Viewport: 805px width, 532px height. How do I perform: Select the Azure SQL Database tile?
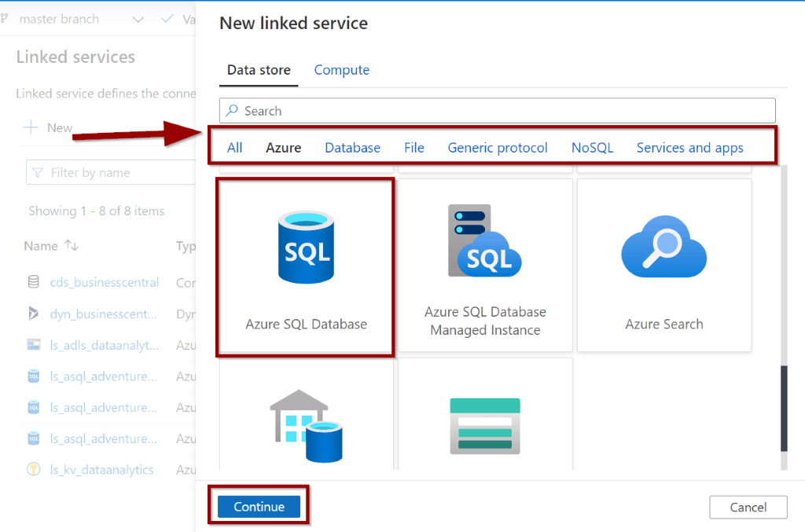[306, 266]
